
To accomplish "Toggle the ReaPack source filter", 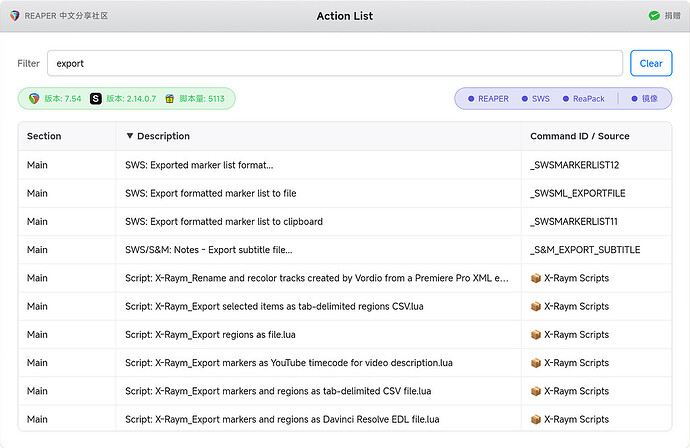I will point(584,99).
